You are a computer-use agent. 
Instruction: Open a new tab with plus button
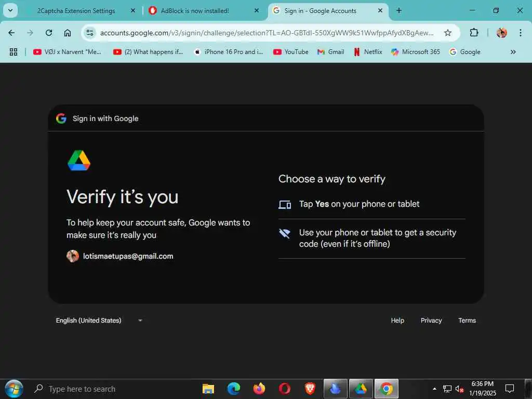pos(399,10)
